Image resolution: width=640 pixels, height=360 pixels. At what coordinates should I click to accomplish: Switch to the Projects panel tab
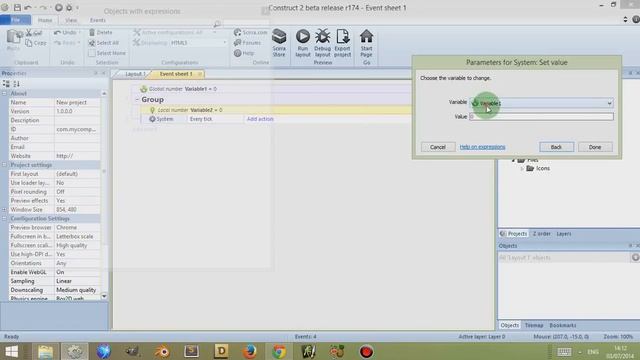tap(514, 234)
